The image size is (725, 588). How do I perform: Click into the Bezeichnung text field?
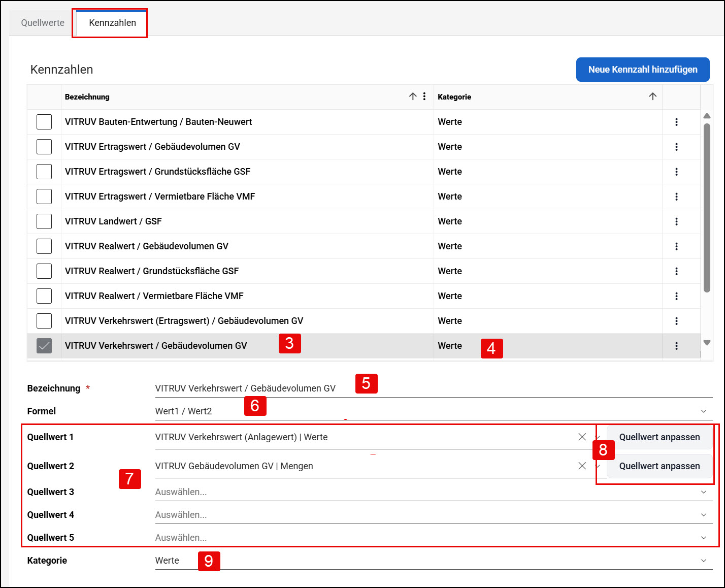point(434,388)
